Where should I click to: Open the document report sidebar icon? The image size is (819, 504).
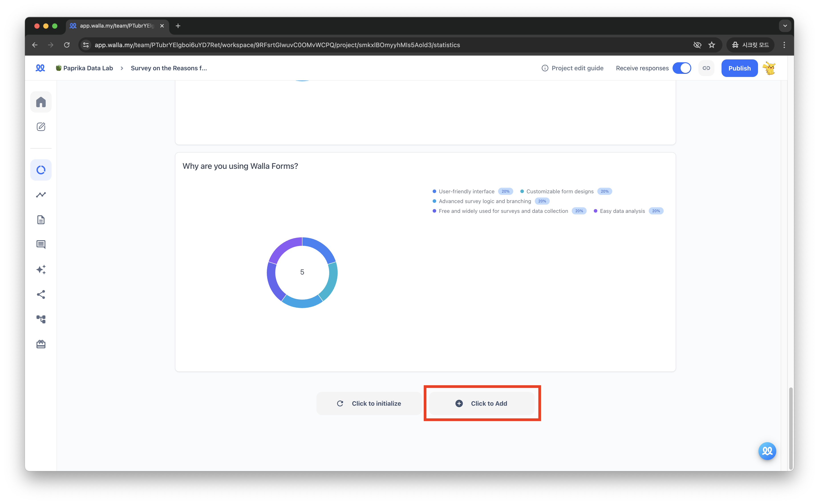pyautogui.click(x=41, y=220)
